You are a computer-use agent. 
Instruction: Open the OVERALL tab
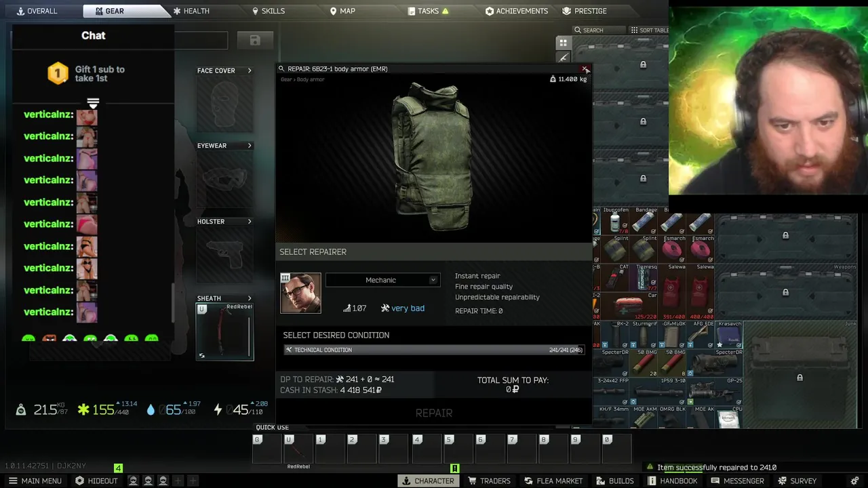37,11
